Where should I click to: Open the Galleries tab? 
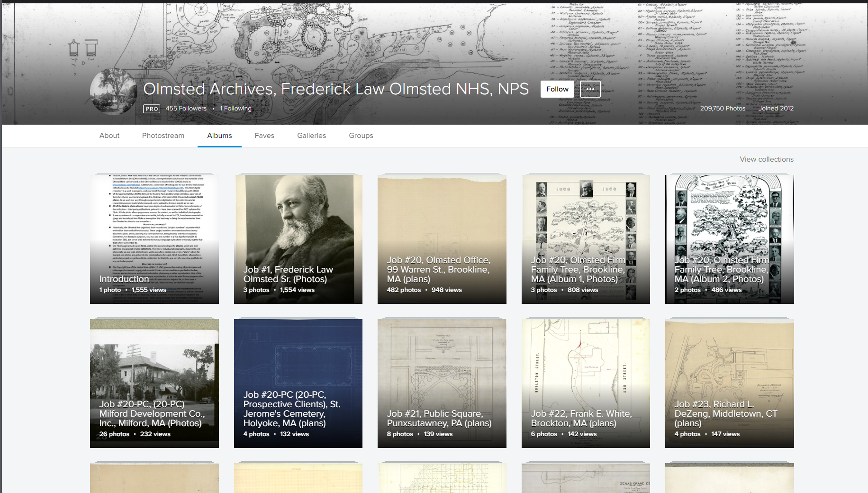[312, 136]
